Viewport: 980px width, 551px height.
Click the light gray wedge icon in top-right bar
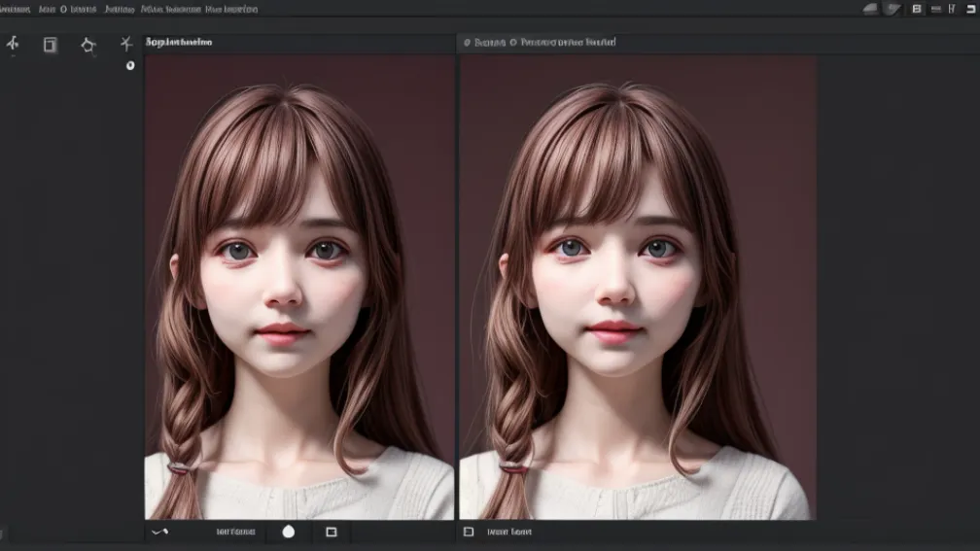tap(870, 9)
